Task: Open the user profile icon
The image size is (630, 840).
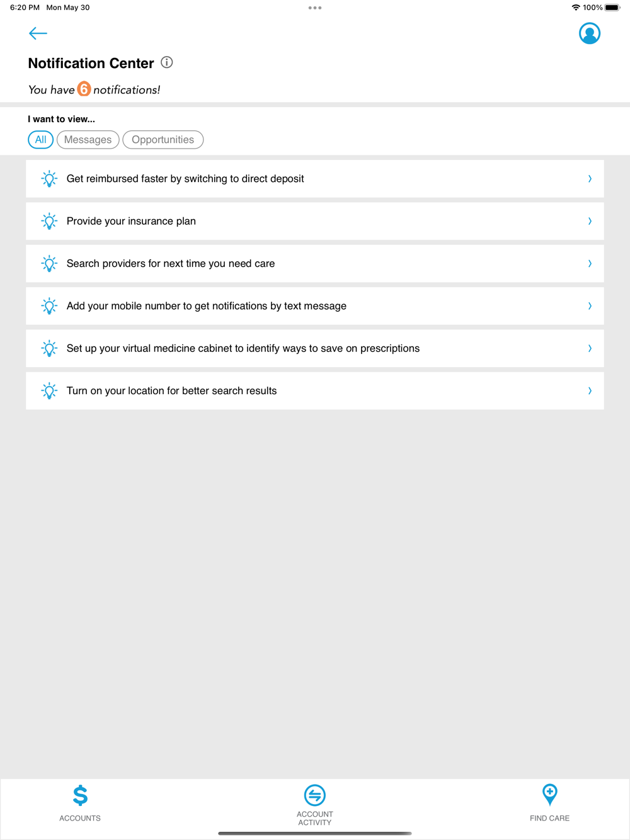Action: click(x=589, y=33)
